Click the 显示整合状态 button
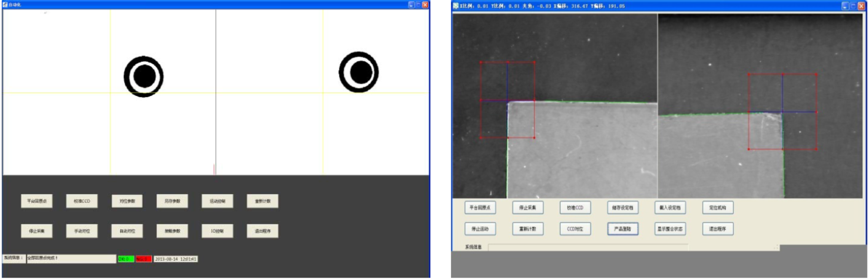Viewport: 868px width, 279px height. coord(670,229)
